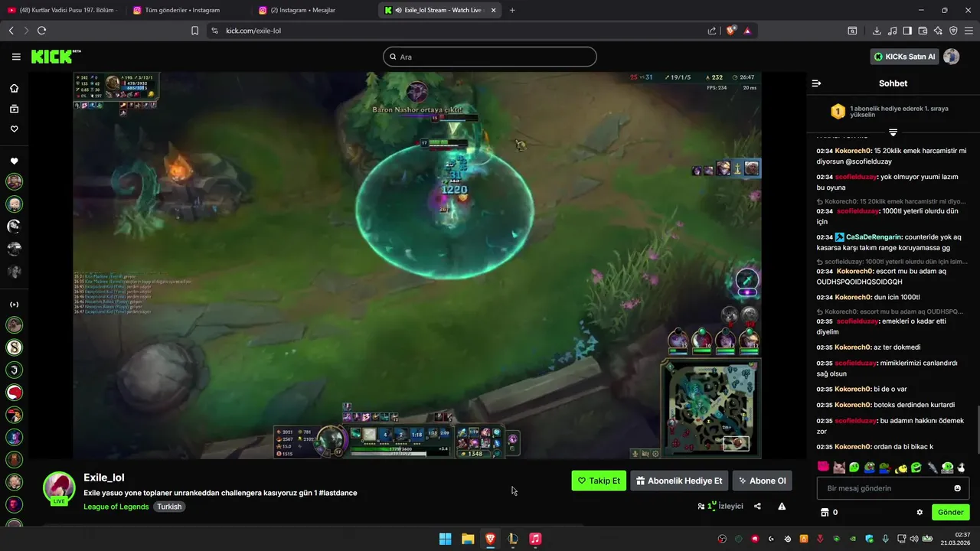This screenshot has width=980, height=551.
Task: Focus the Ara search field
Action: (490, 57)
